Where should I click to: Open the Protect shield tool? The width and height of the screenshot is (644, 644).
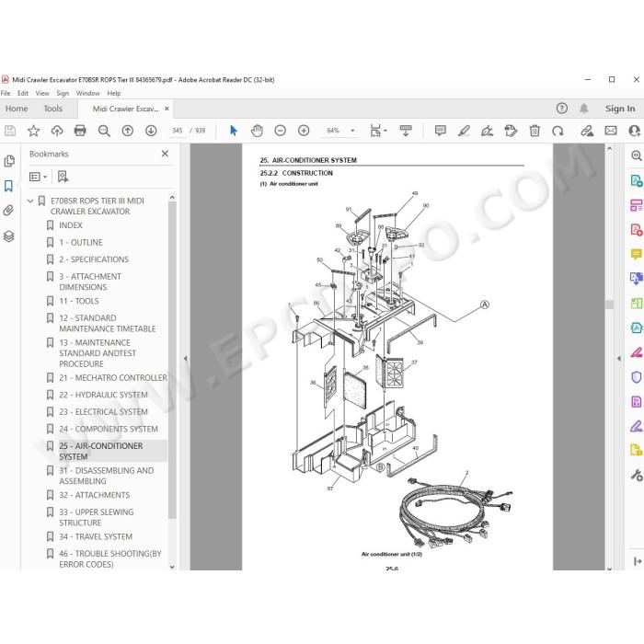[637, 376]
